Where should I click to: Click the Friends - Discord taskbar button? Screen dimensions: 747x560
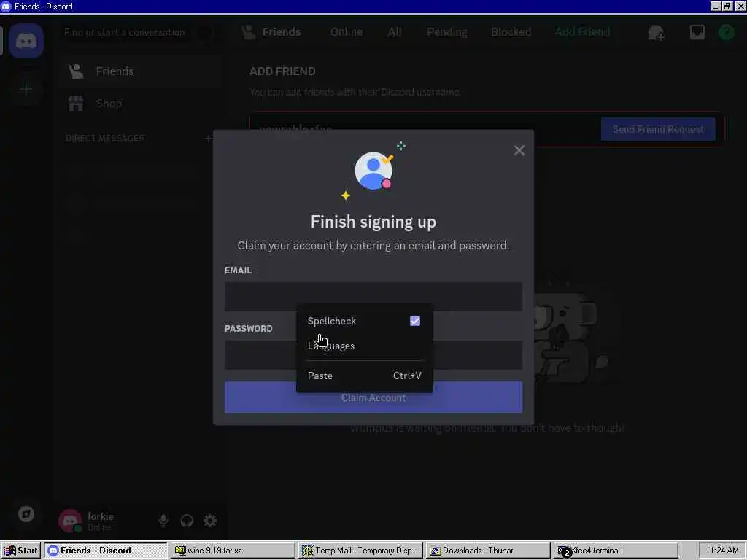pos(106,551)
